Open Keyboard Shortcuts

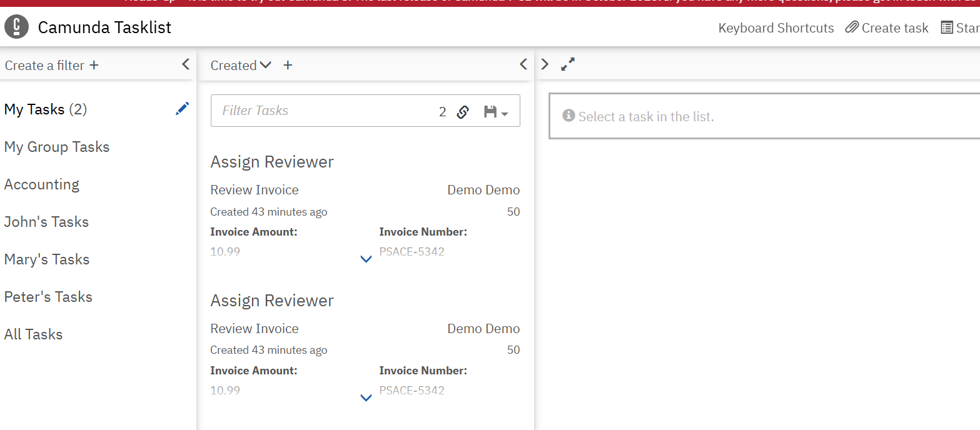click(x=776, y=27)
